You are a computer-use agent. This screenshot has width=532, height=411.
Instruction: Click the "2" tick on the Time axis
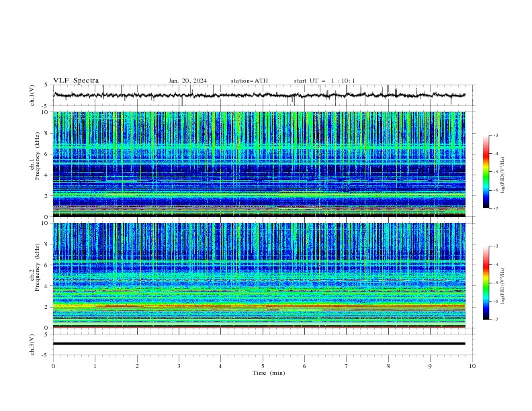point(137,366)
